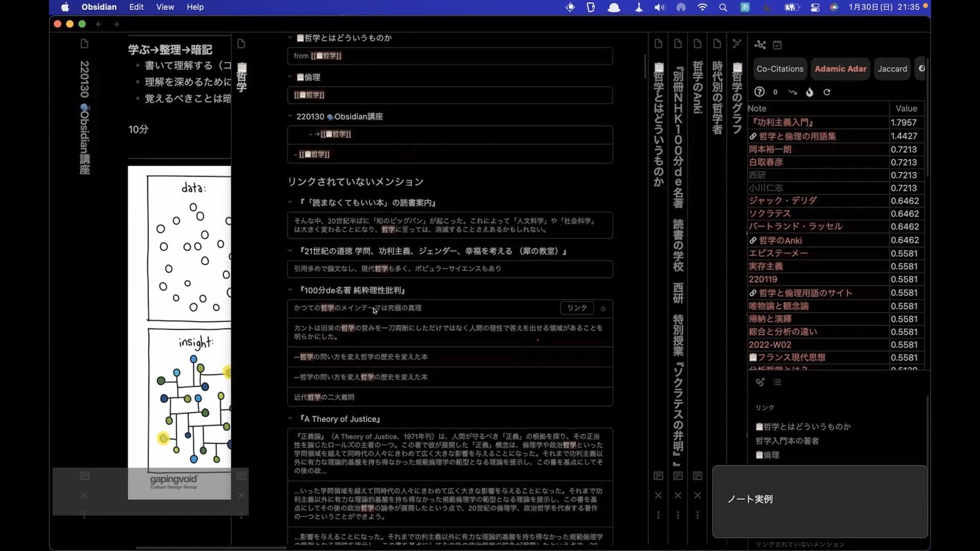Open the outgoing links chain icon tab
Image resolution: width=980 pixels, height=551 pixels.
[760, 382]
